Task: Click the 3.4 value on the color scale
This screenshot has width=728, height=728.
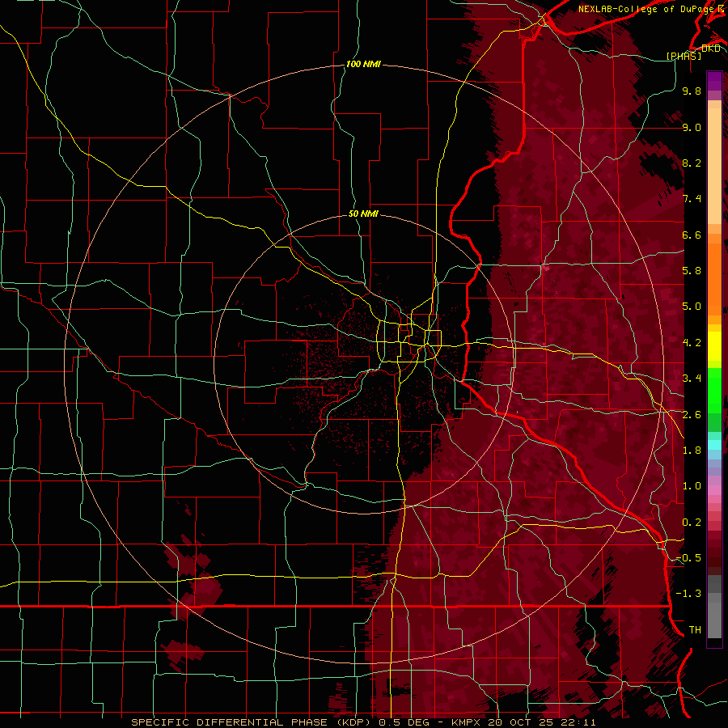Action: 692,379
